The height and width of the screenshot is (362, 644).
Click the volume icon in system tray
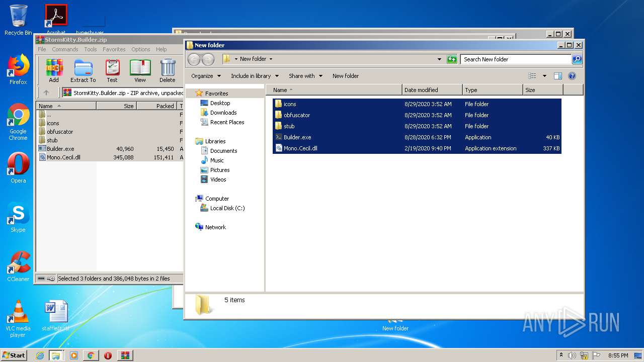tap(572, 355)
